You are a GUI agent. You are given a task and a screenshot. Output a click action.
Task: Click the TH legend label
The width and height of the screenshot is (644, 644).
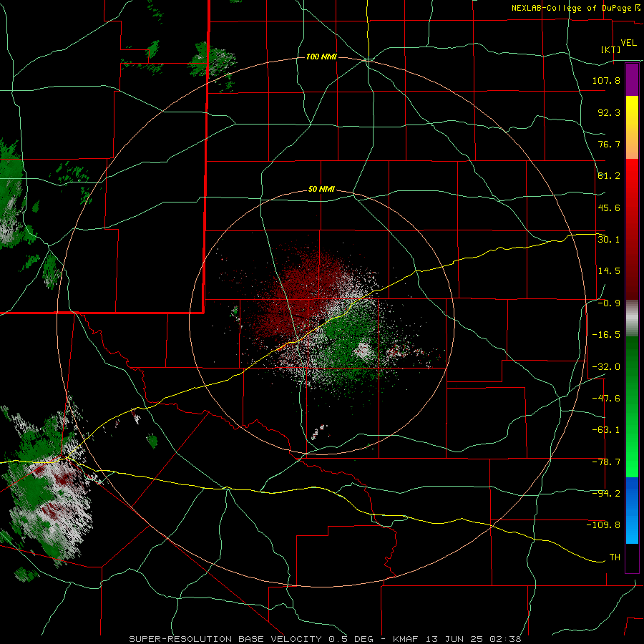615,557
